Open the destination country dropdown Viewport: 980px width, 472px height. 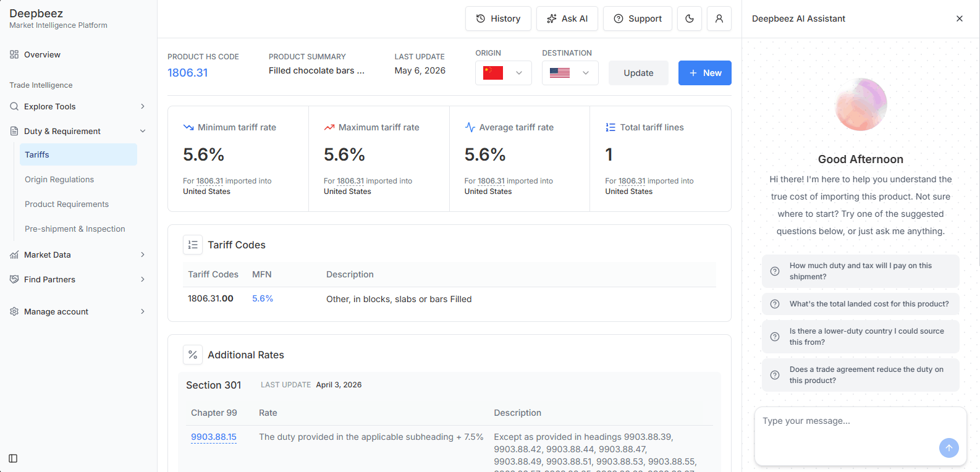tap(570, 73)
